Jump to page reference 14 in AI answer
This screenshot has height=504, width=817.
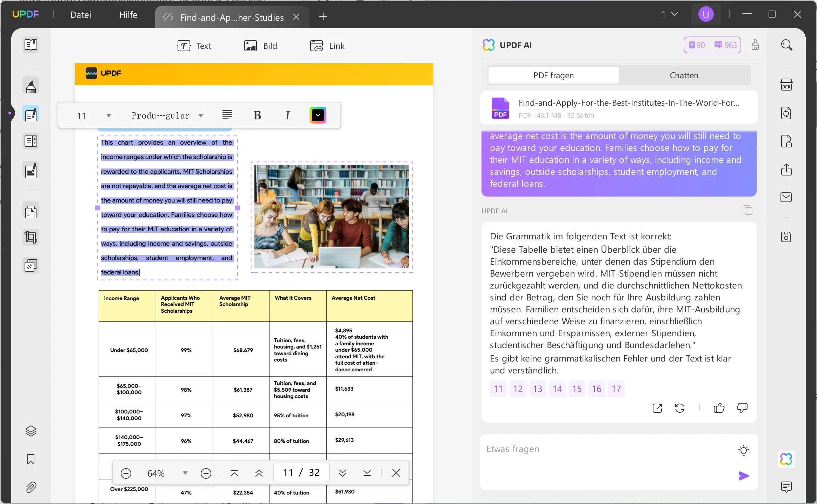(557, 389)
